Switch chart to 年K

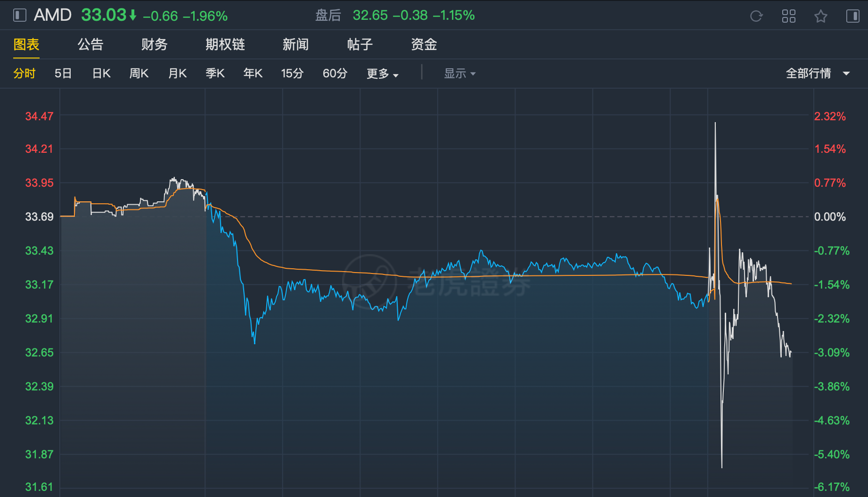tap(253, 74)
